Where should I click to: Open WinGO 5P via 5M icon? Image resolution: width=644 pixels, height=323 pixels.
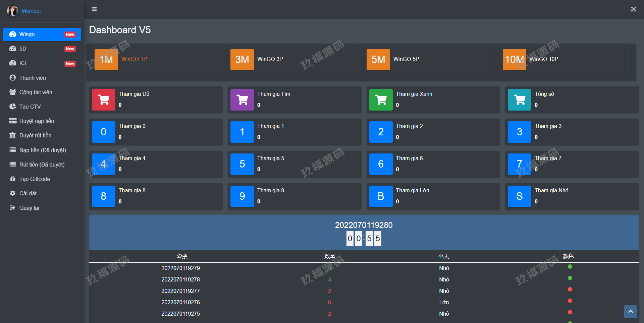(378, 60)
